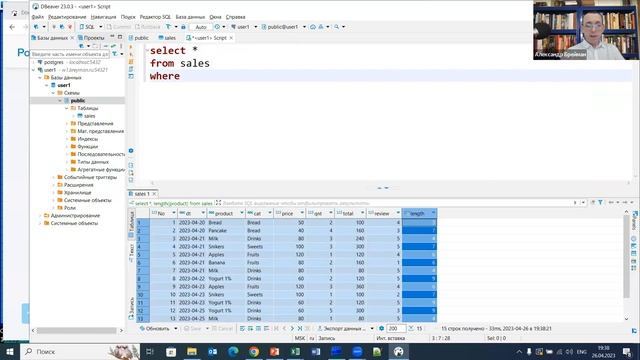640x360 pixels.
Task: Click the next row navigation arrow
Action: [x=292, y=328]
